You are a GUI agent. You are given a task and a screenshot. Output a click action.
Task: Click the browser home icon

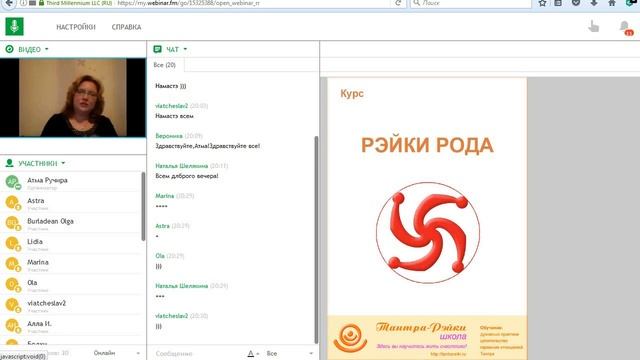[x=612, y=3]
